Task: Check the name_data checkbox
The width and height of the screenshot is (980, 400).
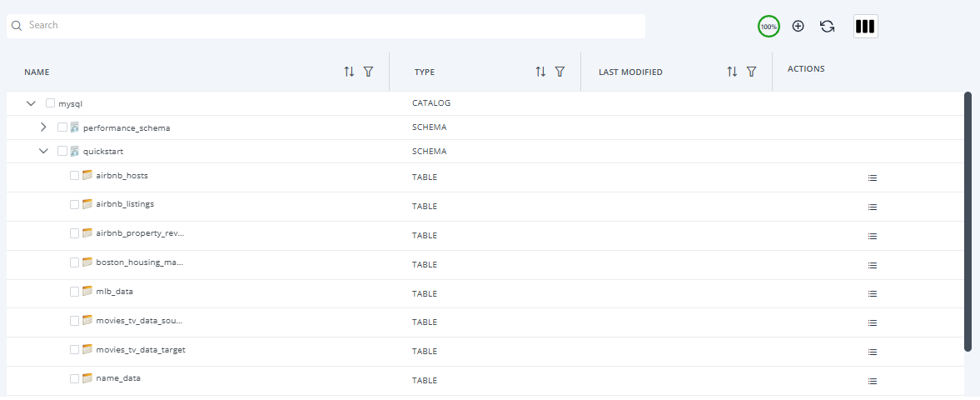Action: tap(74, 378)
